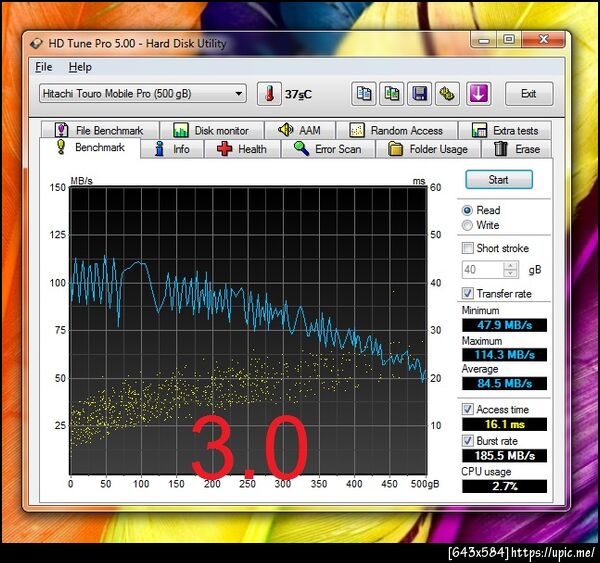This screenshot has height=563, width=600.
Task: Increase the short stroke gB value with up arrow
Action: tap(511, 266)
